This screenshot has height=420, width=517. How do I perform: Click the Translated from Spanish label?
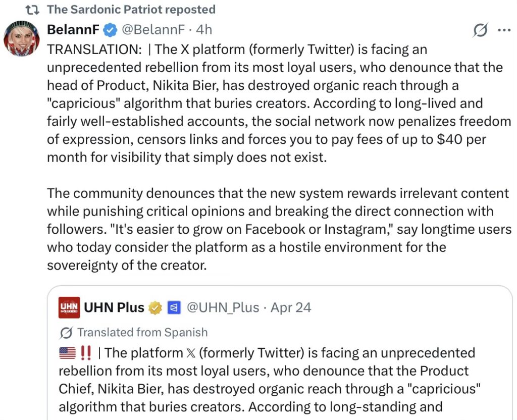(x=142, y=332)
